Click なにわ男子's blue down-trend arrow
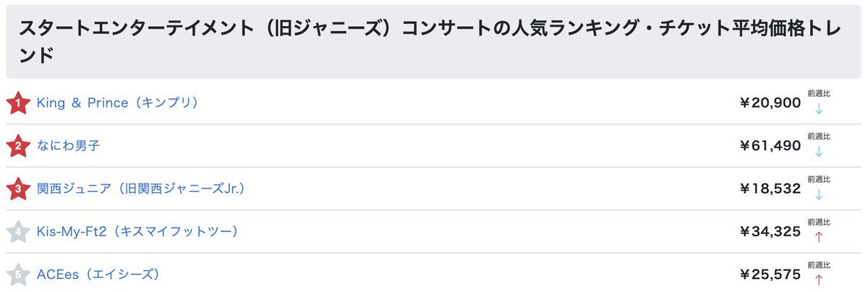The width and height of the screenshot is (868, 292). point(819,152)
